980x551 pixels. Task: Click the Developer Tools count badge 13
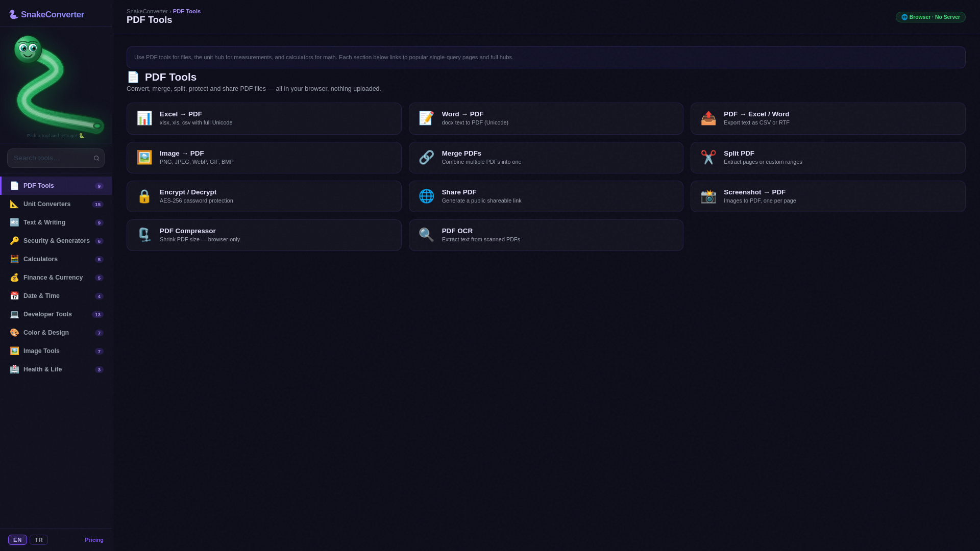coord(97,315)
